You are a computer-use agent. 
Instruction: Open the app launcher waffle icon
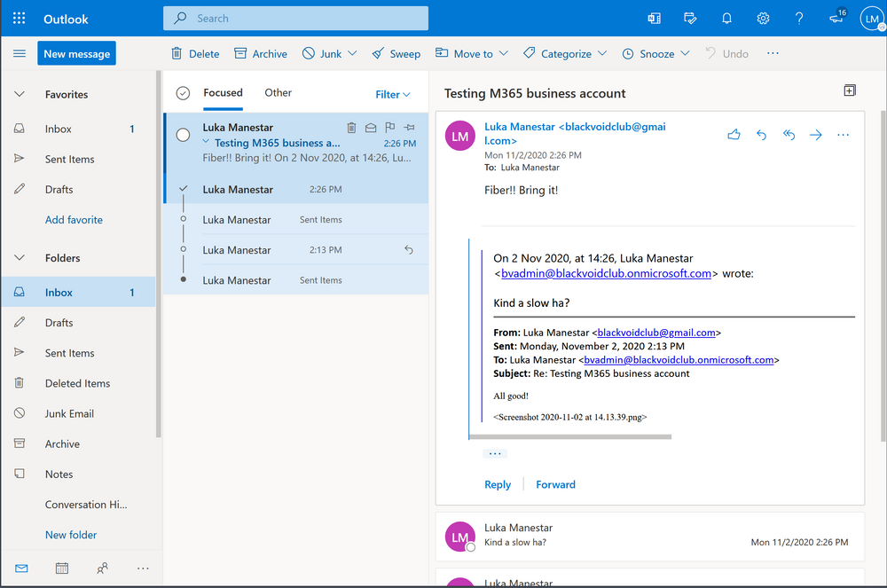pos(19,19)
